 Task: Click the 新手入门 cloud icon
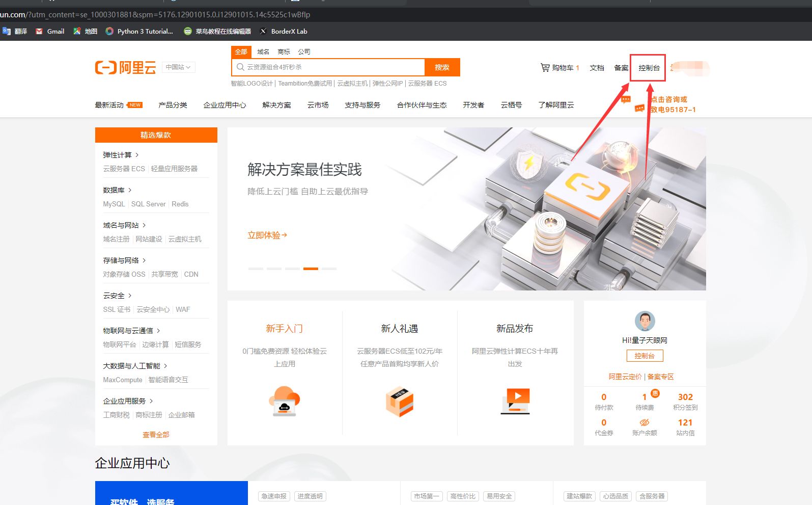(x=285, y=401)
